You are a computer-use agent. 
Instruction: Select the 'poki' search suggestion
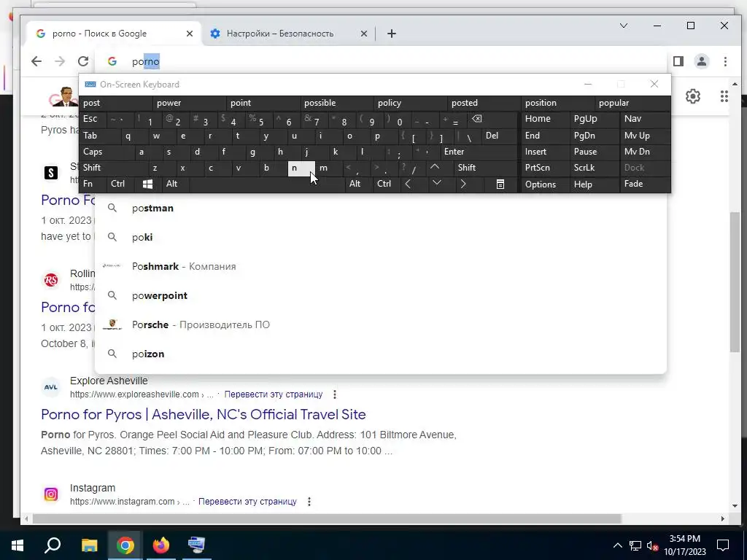tap(380, 237)
